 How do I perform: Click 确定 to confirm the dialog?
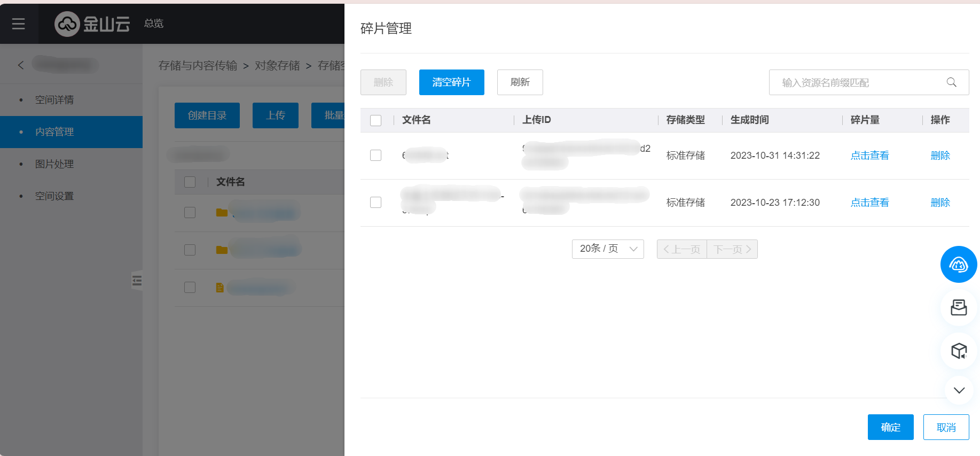point(891,427)
